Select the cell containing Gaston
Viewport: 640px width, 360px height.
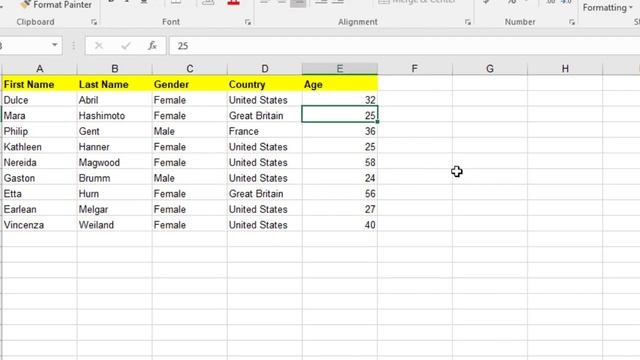coord(40,178)
